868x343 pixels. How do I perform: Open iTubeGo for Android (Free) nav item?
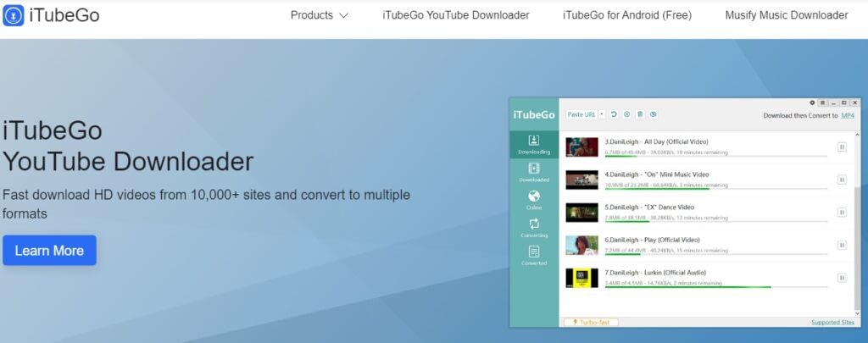(627, 15)
